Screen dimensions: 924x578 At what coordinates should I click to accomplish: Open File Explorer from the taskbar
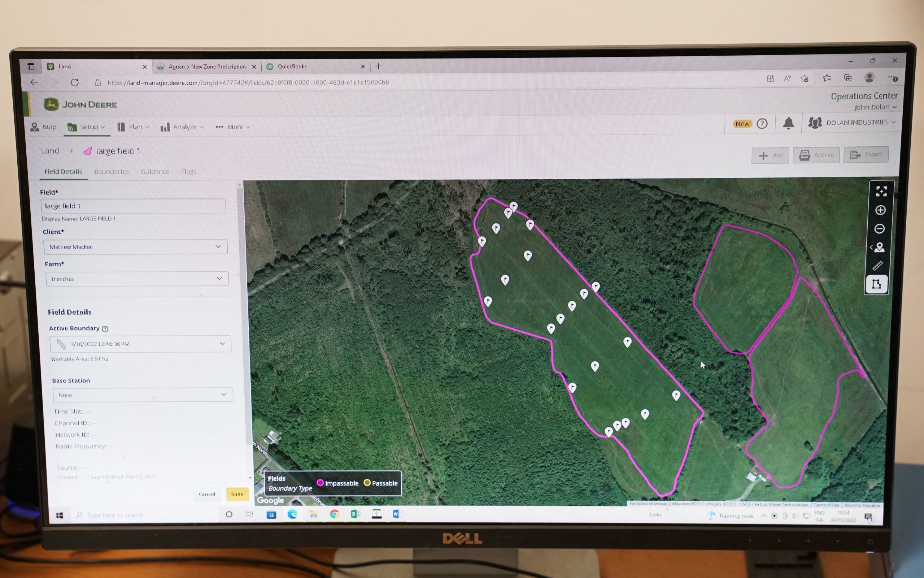[313, 514]
